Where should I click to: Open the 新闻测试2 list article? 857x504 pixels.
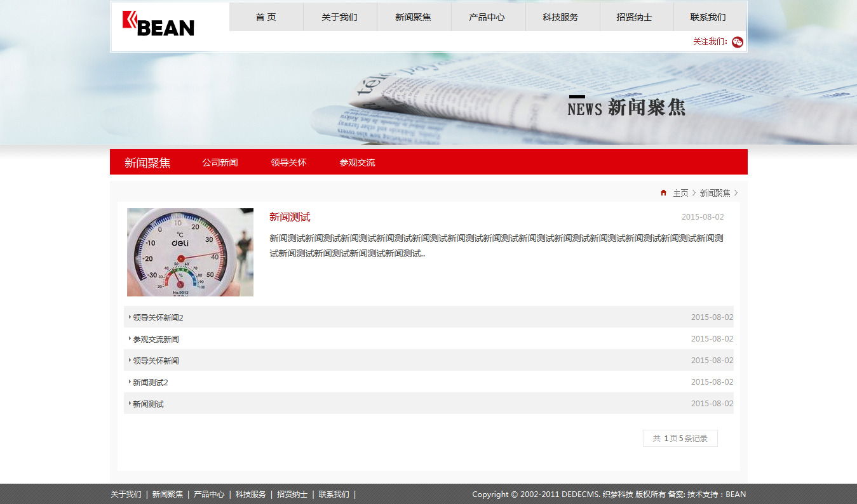pos(151,382)
